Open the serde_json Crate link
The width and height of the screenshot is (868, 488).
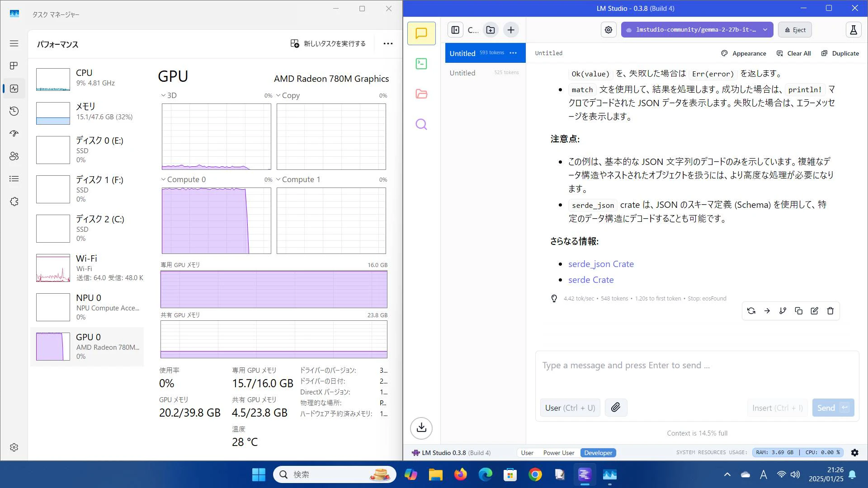[601, 264]
